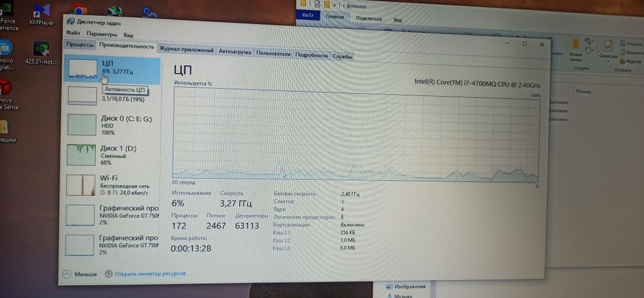
Task: Close the Task Manager window
Action: pyautogui.click(x=542, y=45)
